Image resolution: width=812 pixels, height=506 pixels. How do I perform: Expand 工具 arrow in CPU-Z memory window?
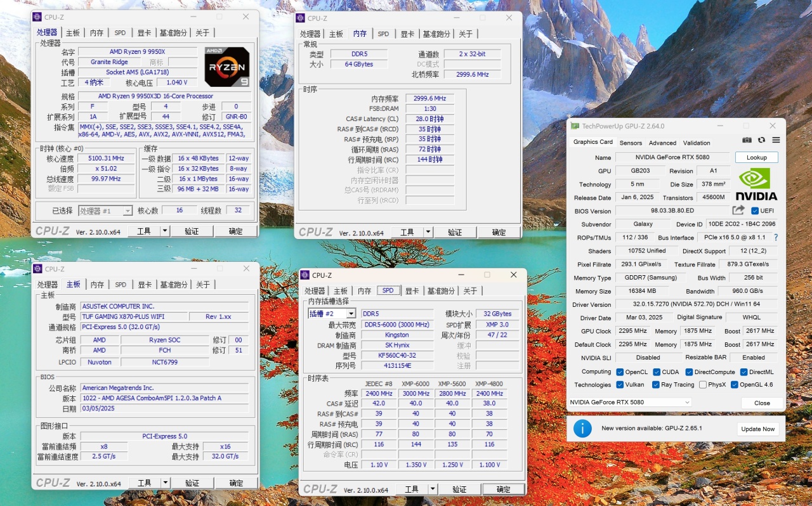pos(428,233)
